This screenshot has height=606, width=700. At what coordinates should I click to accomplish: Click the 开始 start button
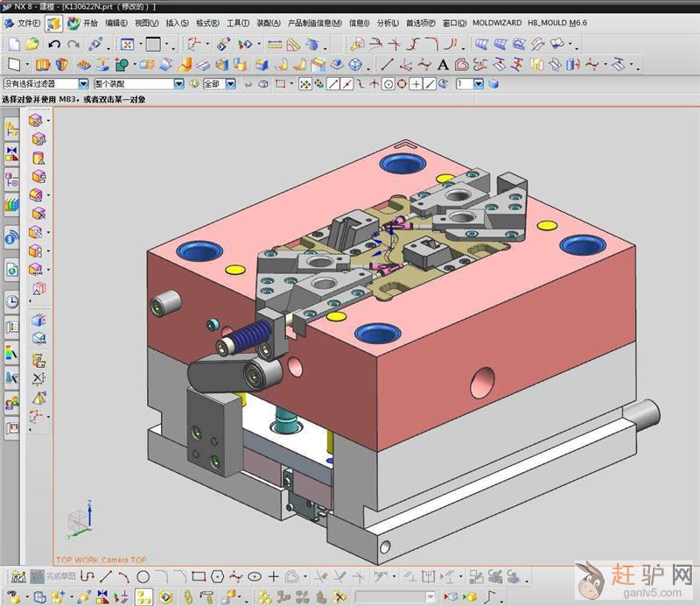[x=89, y=22]
